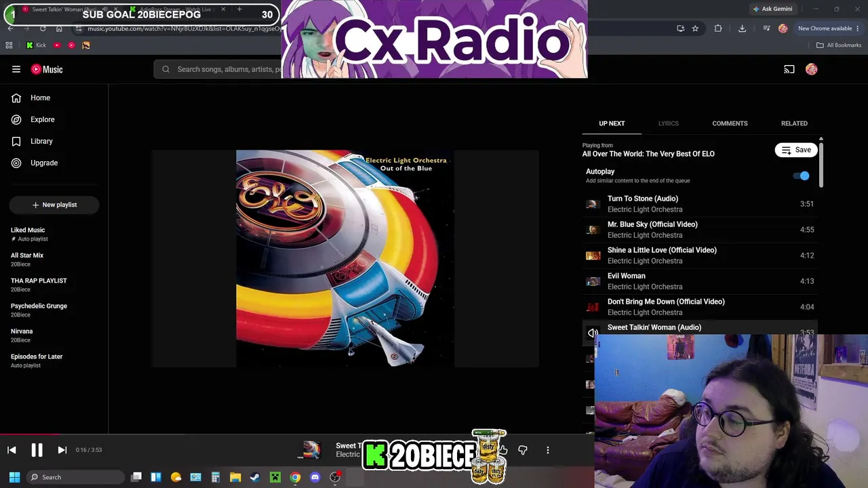Switch to the Comments tab
The image size is (868, 488).
[x=730, y=123]
